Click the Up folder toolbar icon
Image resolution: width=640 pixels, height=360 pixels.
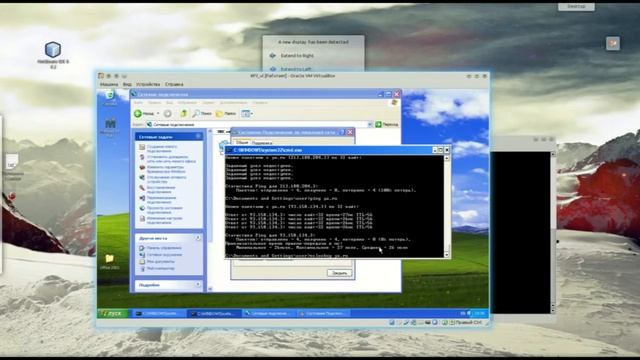click(x=184, y=113)
